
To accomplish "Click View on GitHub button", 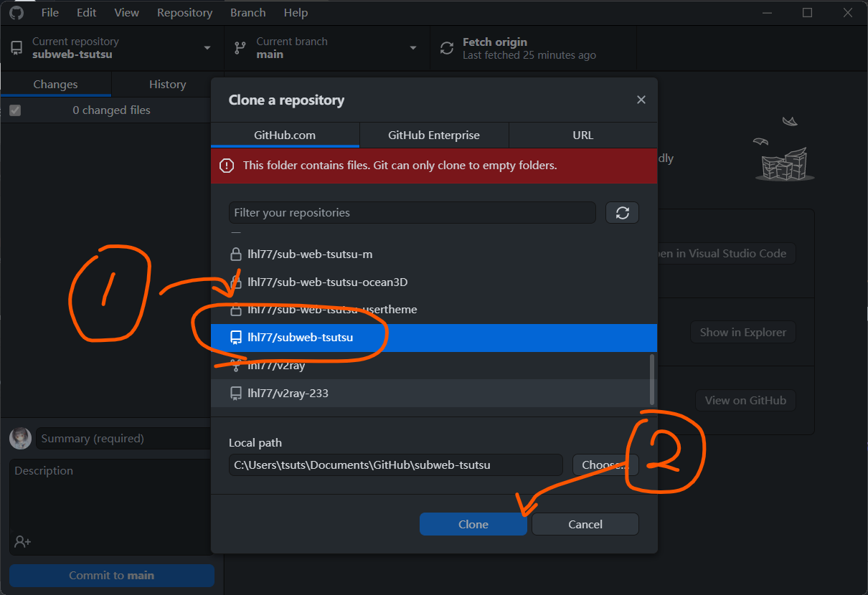I will tap(746, 400).
